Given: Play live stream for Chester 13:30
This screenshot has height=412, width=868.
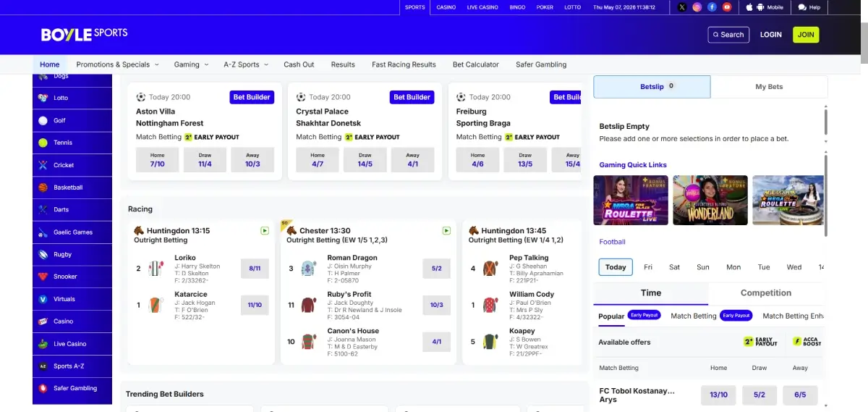Looking at the screenshot, I should click(x=446, y=231).
